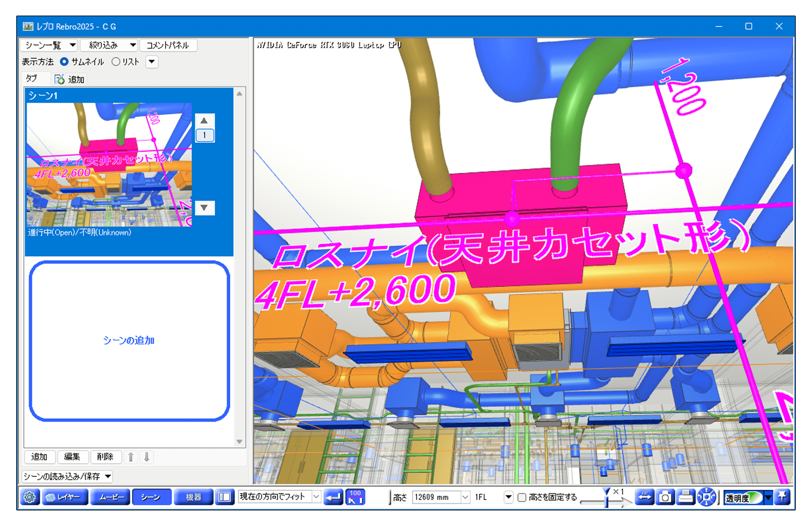This screenshot has width=812, height=526.
Task: Click the printer icon
Action: (685, 497)
